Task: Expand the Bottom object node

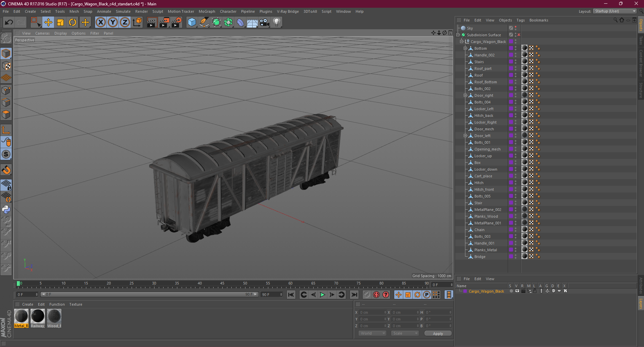Action: tap(465, 48)
